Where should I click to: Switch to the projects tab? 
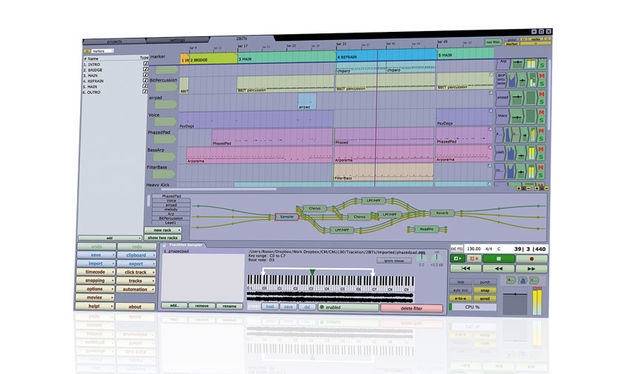[x=114, y=41]
